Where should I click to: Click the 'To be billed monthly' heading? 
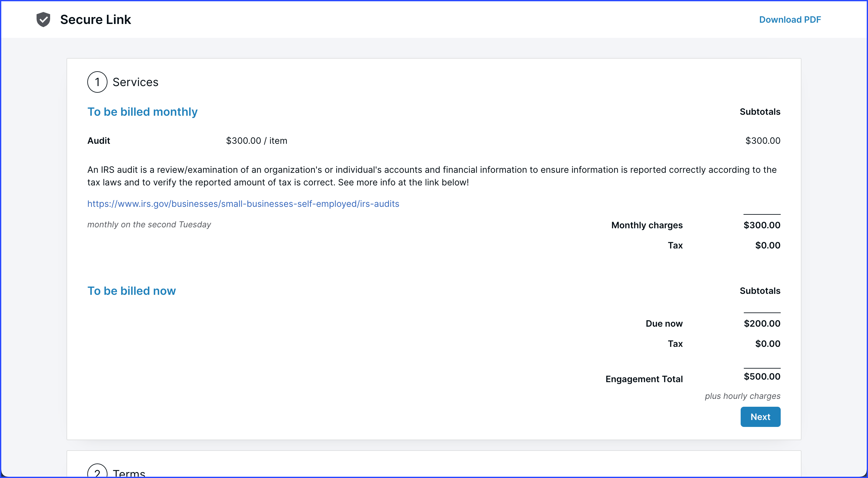(142, 112)
